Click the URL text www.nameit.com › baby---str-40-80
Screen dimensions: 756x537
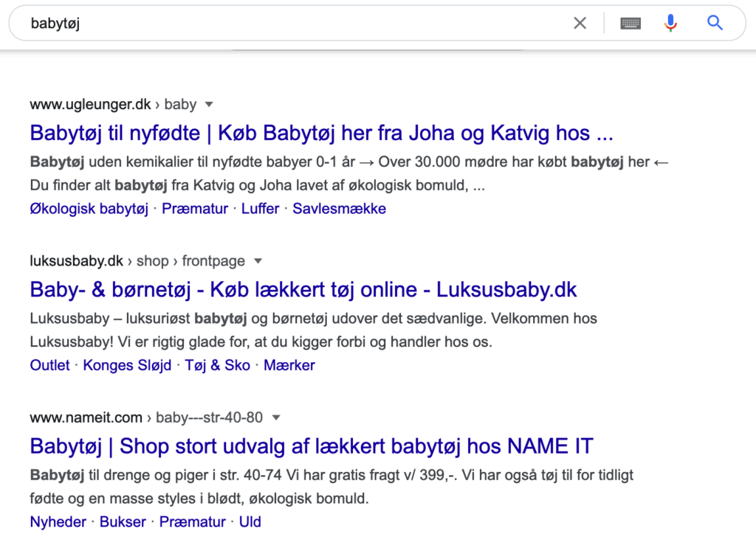point(146,418)
